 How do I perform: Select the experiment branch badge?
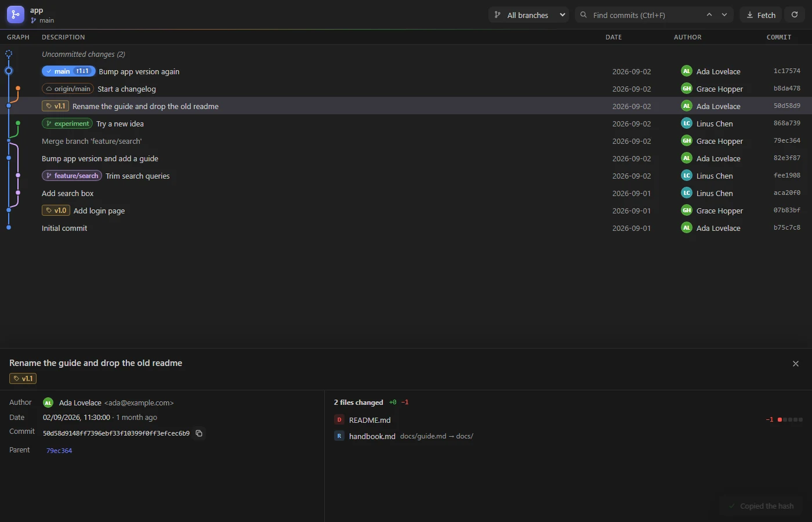67,124
